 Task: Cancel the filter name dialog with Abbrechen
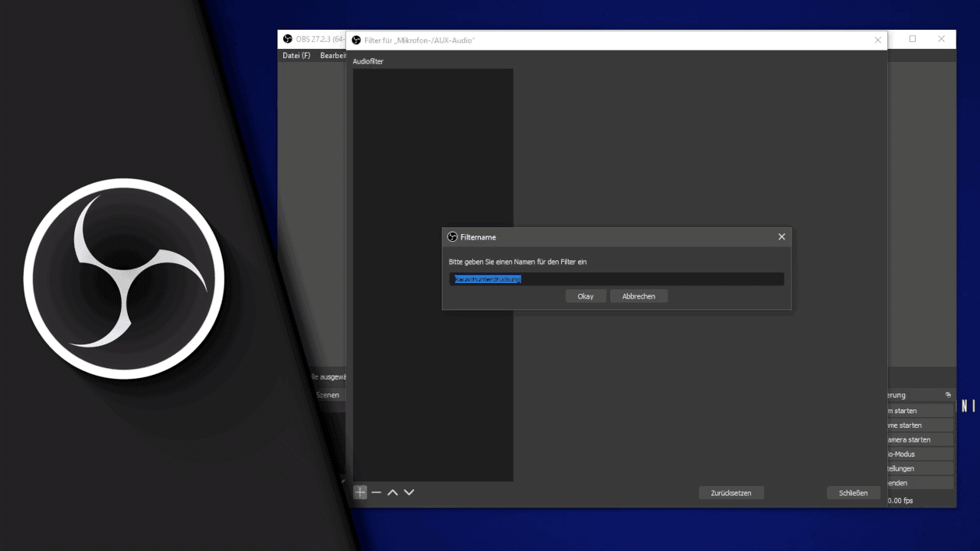coord(639,296)
